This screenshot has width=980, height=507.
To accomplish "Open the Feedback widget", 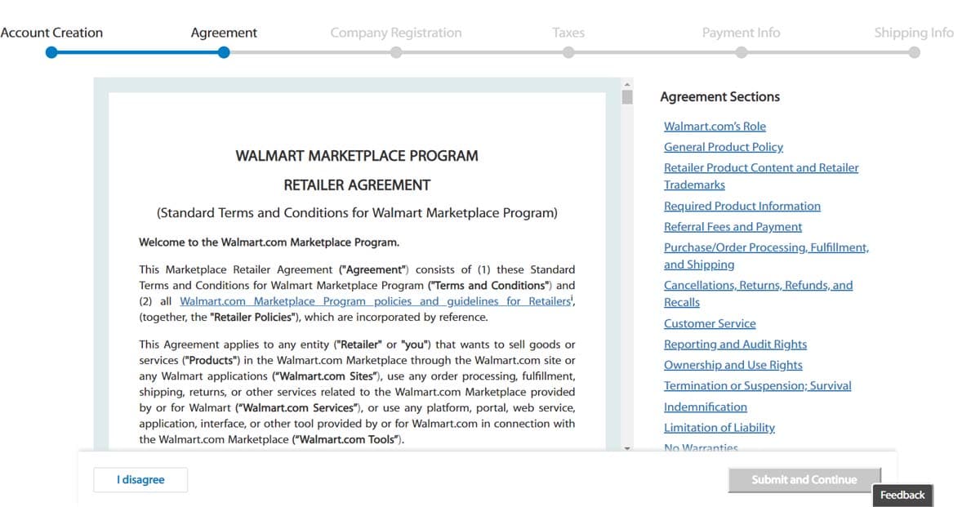I will coord(902,495).
